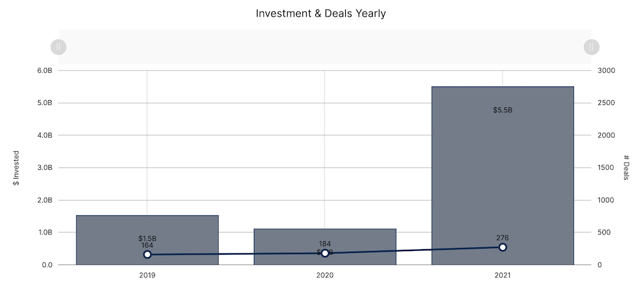Click the range selector track above chart
Screen dimensions: 644x294
(324, 47)
